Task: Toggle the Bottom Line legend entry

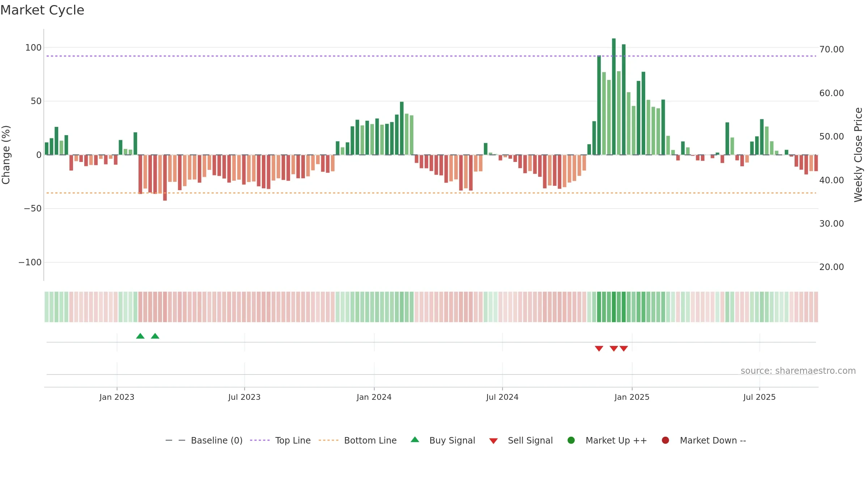Action: click(358, 440)
